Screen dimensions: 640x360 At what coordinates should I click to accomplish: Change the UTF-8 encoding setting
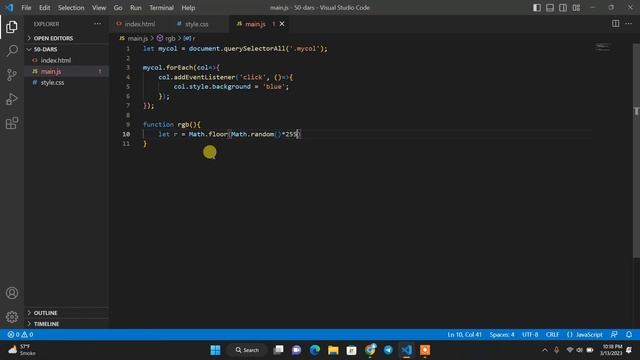[x=530, y=335]
